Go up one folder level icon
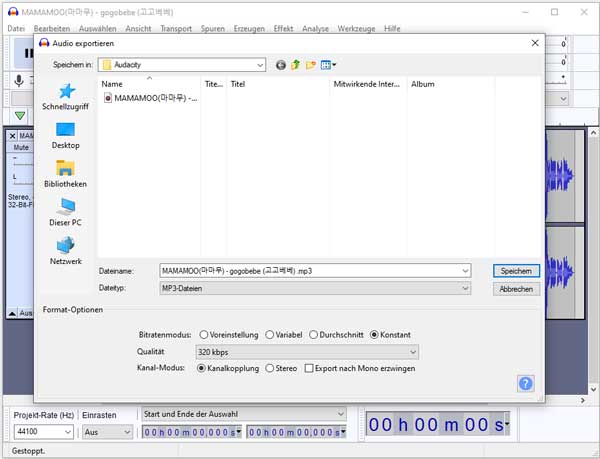This screenshot has width=600, height=459. (x=295, y=65)
